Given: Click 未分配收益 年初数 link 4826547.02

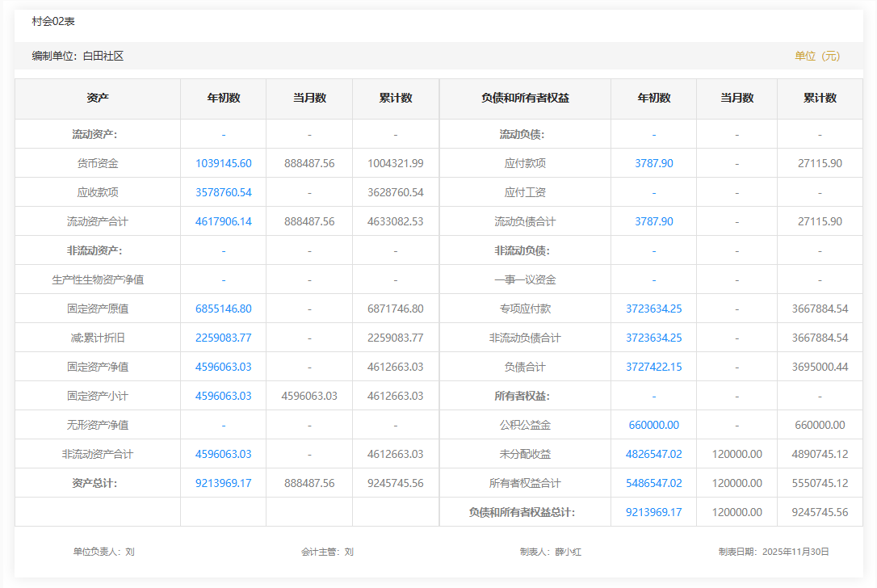Looking at the screenshot, I should pyautogui.click(x=653, y=454).
